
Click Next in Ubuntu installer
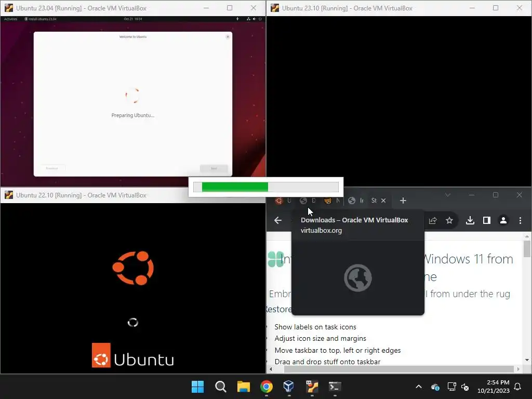coord(214,168)
